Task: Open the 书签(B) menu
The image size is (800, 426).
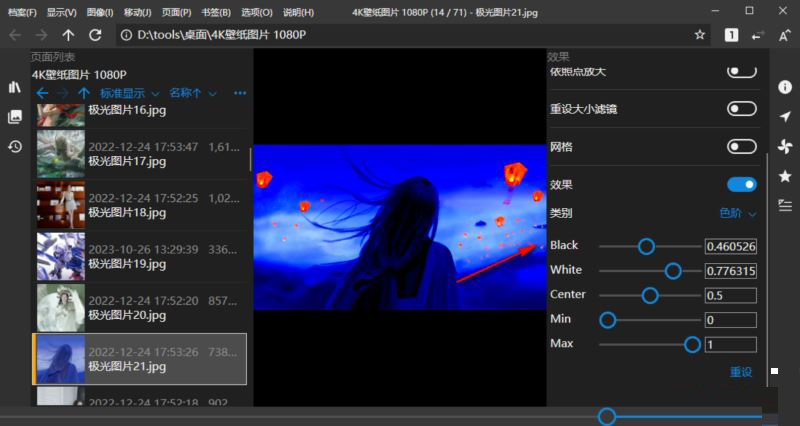Action: pyautogui.click(x=216, y=12)
